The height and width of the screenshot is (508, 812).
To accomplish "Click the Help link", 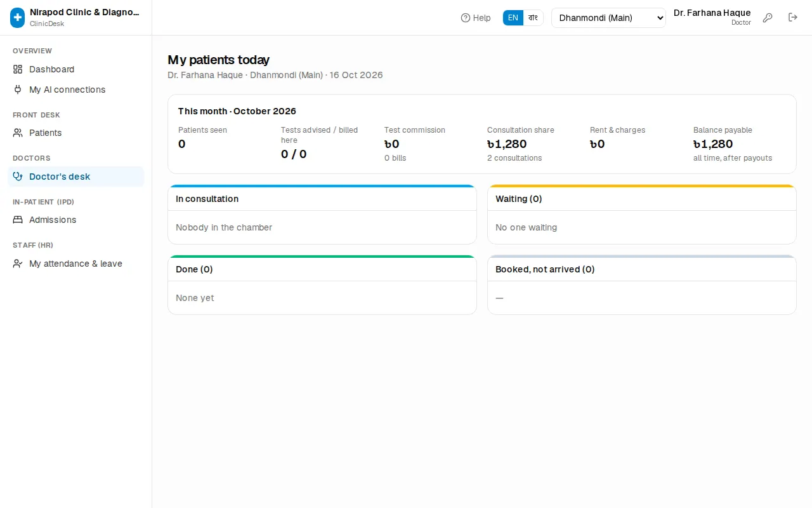I will 476,18.
